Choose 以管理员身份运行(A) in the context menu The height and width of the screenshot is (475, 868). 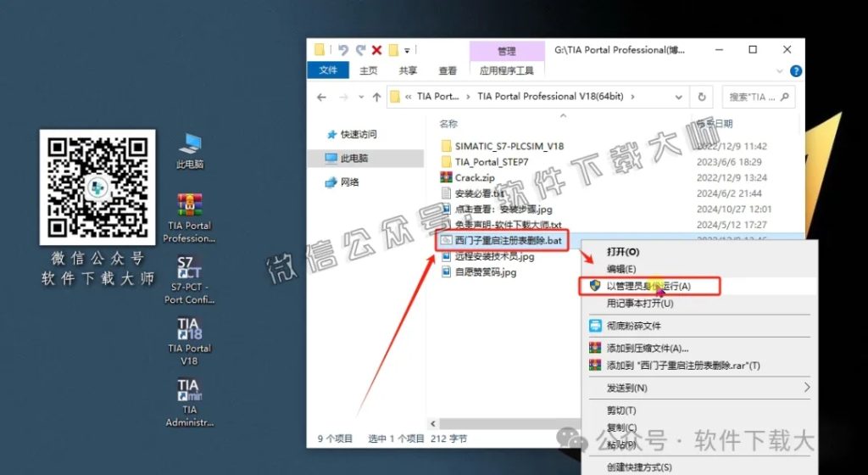[x=648, y=286]
